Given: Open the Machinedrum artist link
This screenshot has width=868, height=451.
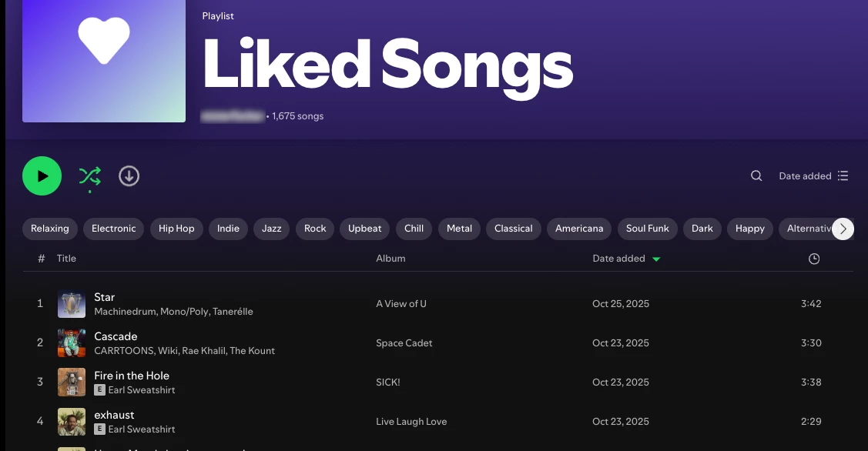Looking at the screenshot, I should click(125, 312).
